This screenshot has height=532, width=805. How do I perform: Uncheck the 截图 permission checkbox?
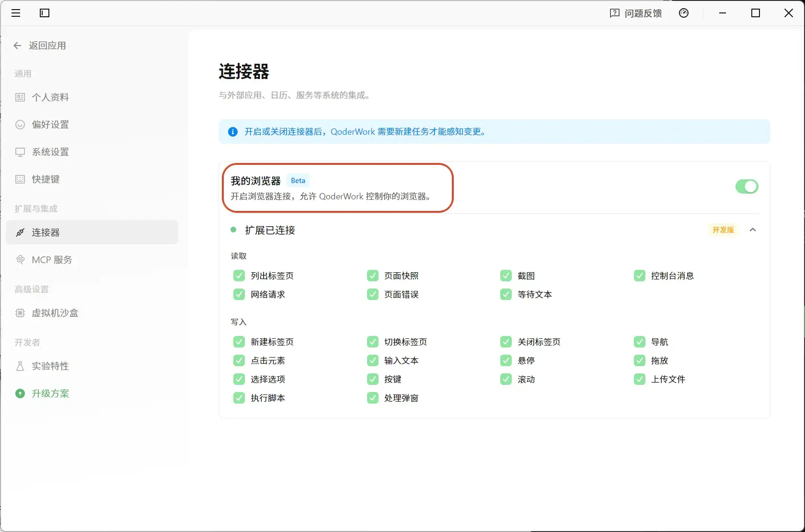pos(506,275)
